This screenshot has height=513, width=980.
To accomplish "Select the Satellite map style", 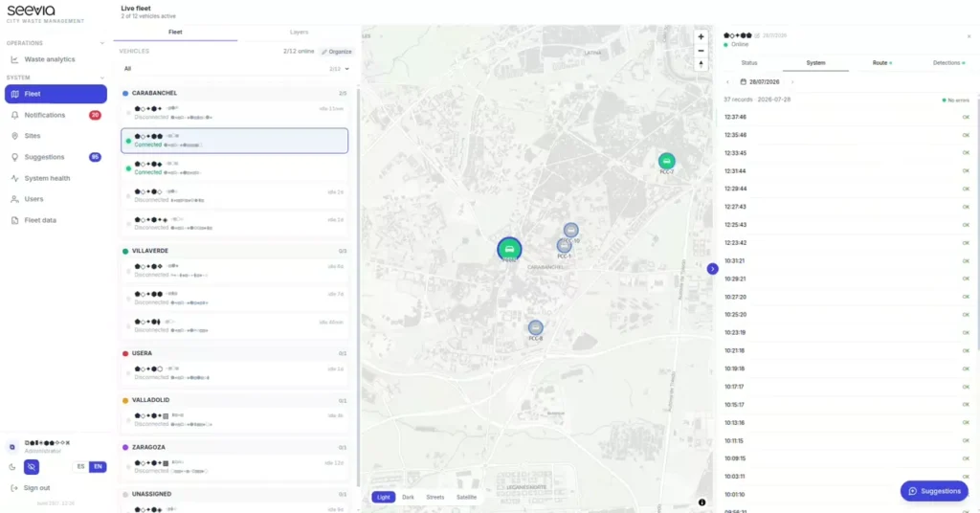I will [x=466, y=498].
